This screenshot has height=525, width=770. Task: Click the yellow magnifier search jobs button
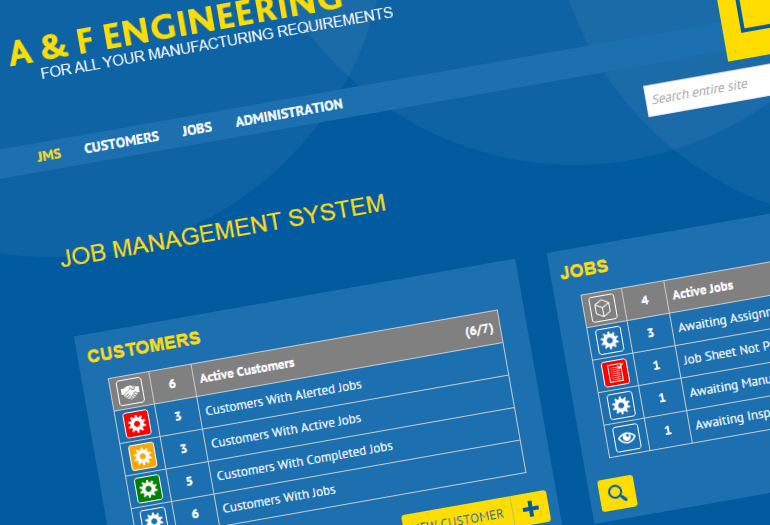617,492
